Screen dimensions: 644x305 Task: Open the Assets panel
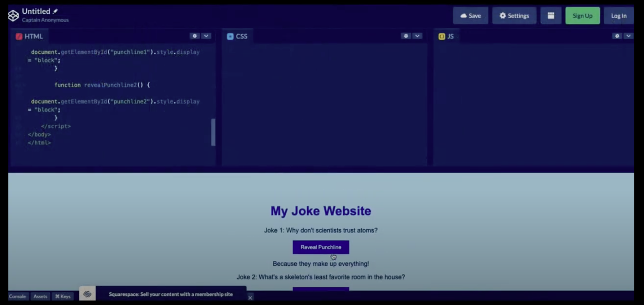pos(40,297)
